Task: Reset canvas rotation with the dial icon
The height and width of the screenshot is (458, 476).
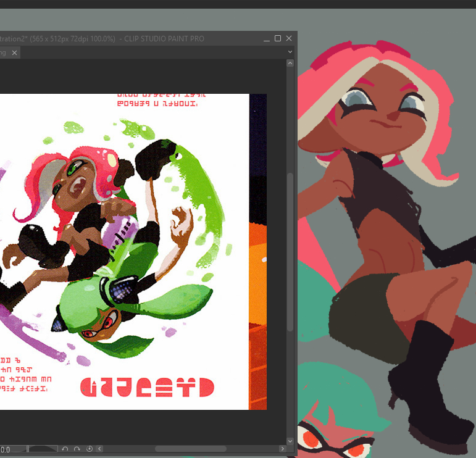Action: coord(89,449)
